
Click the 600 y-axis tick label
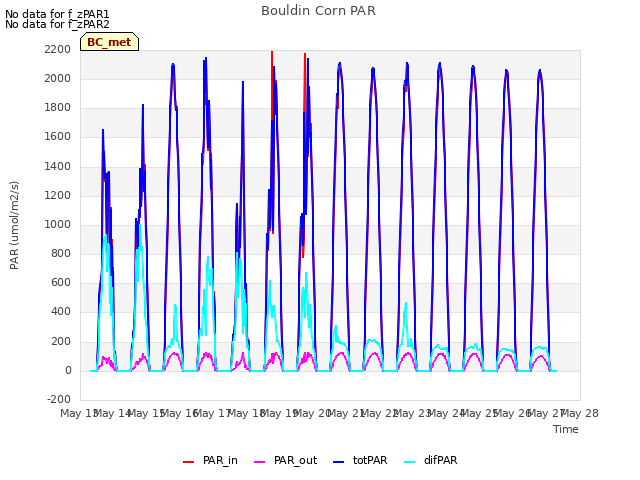pos(61,282)
